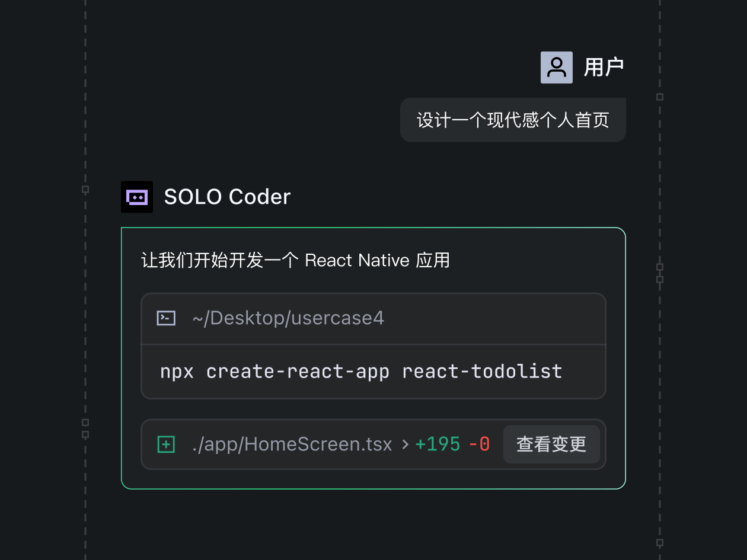Image resolution: width=747 pixels, height=560 pixels.
Task: Expand the HomeScreen.tsx change details chevron
Action: click(406, 444)
